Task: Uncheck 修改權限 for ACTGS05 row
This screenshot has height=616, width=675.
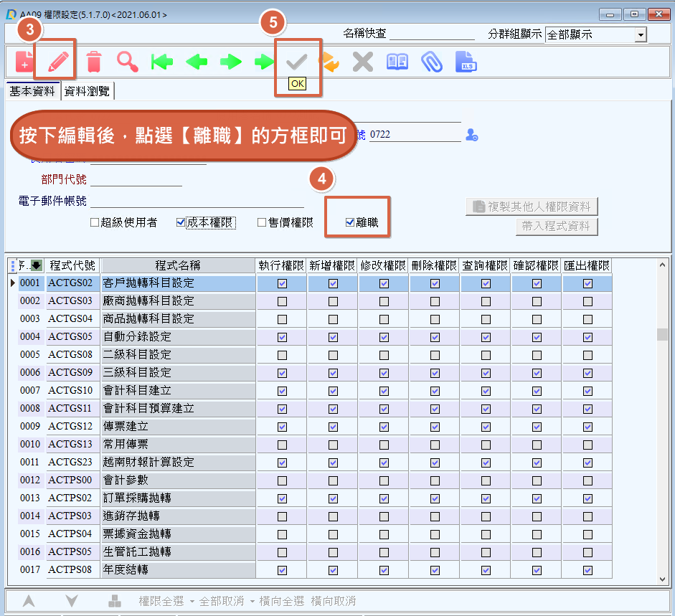Action: [384, 337]
